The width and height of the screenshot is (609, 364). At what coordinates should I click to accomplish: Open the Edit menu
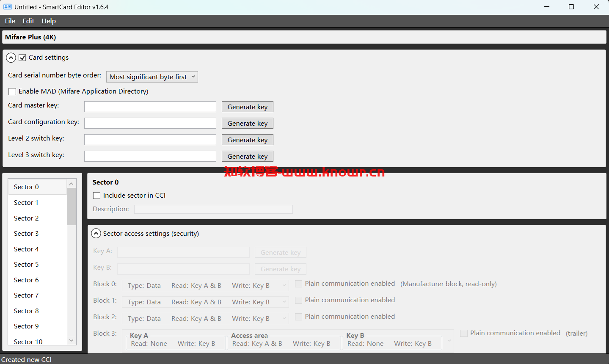(28, 21)
